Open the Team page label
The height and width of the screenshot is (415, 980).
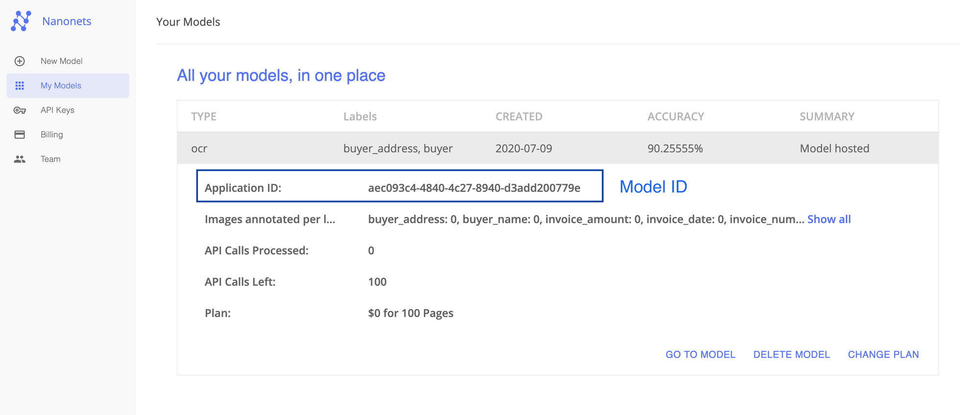pyautogui.click(x=50, y=159)
